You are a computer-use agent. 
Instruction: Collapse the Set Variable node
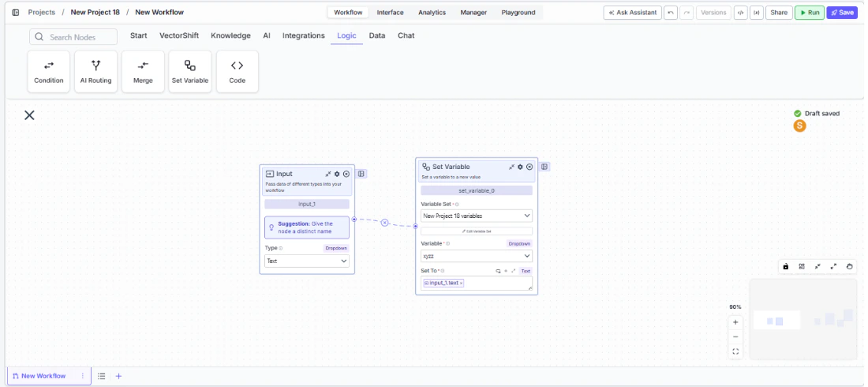pos(511,167)
